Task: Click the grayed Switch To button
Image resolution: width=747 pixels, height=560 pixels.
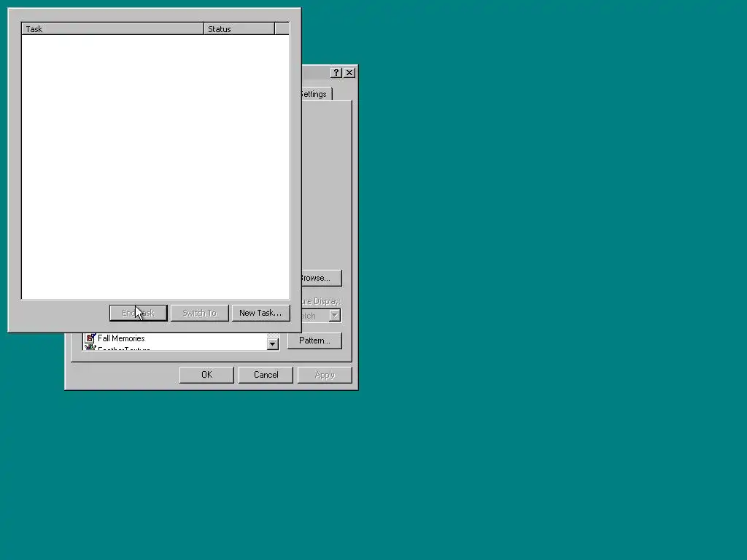Action: (x=200, y=313)
